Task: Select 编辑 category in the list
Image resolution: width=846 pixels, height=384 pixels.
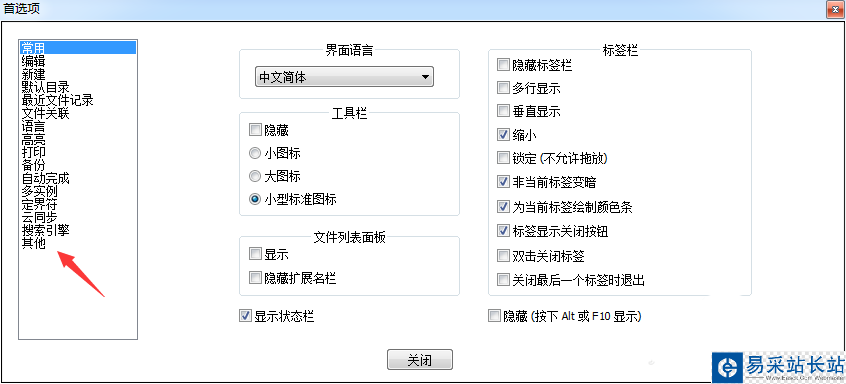Action: (x=33, y=61)
